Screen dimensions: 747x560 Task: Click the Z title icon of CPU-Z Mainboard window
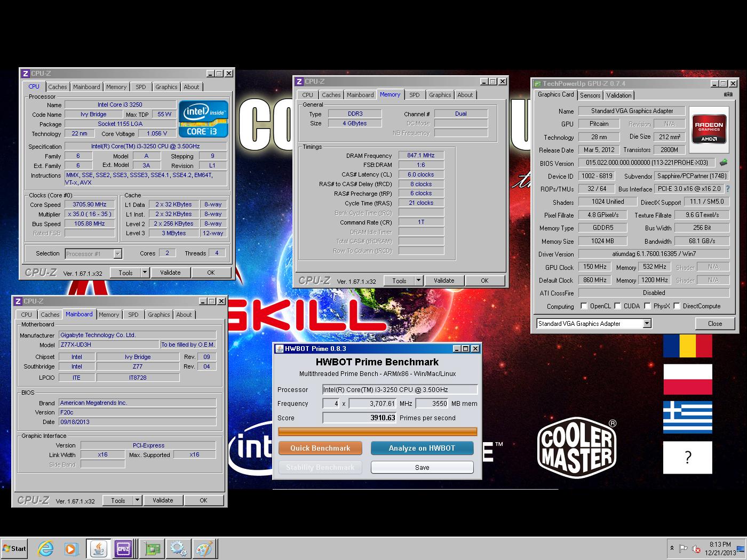coord(18,301)
